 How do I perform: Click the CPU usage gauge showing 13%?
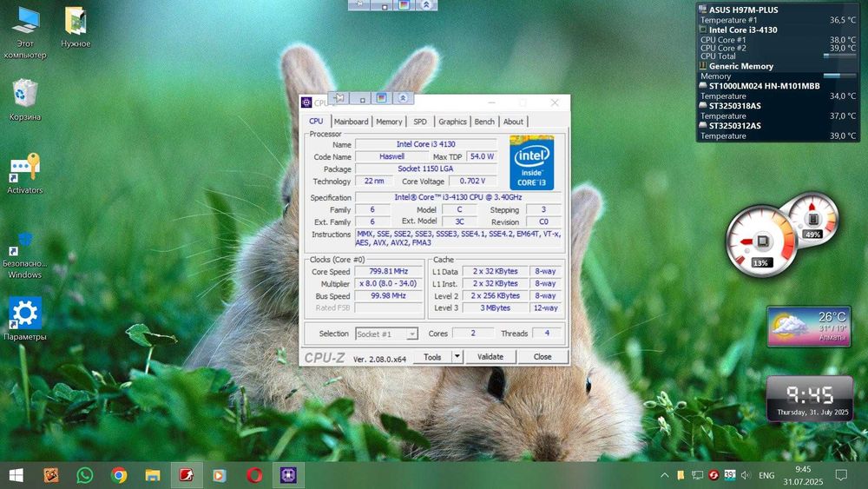coord(762,241)
